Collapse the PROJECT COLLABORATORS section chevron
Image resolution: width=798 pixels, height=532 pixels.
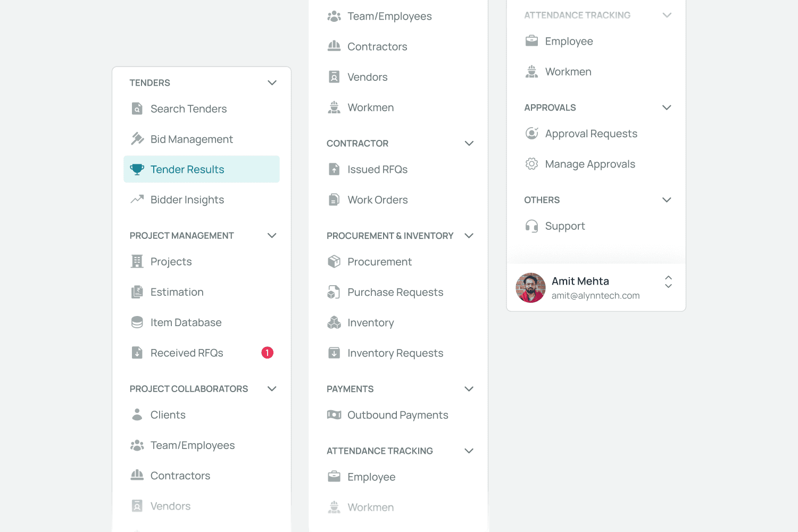click(272, 388)
